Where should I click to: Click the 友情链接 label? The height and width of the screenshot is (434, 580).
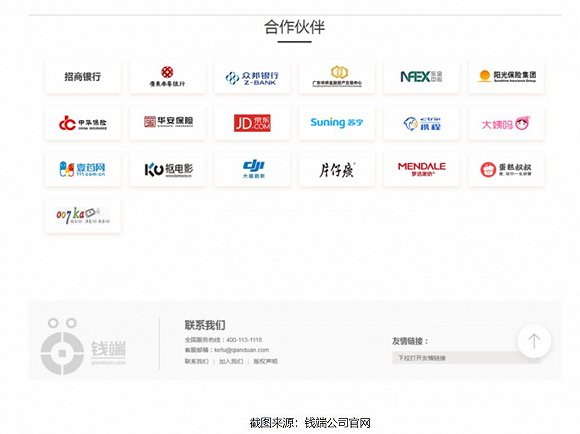click(410, 341)
